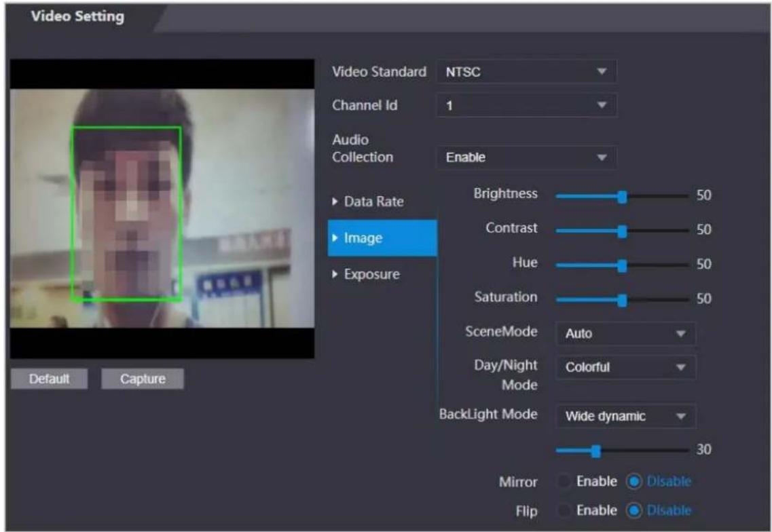Viewport: 772px width, 532px height.
Task: Select Disable for Mirror
Action: point(634,481)
